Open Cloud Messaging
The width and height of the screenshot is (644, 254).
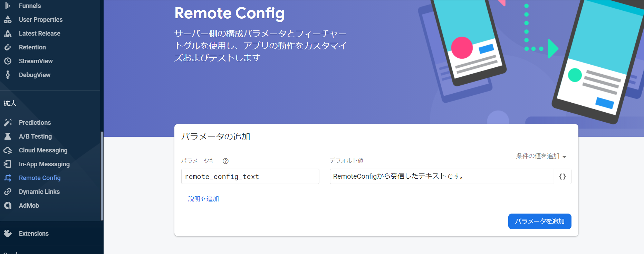(x=43, y=150)
